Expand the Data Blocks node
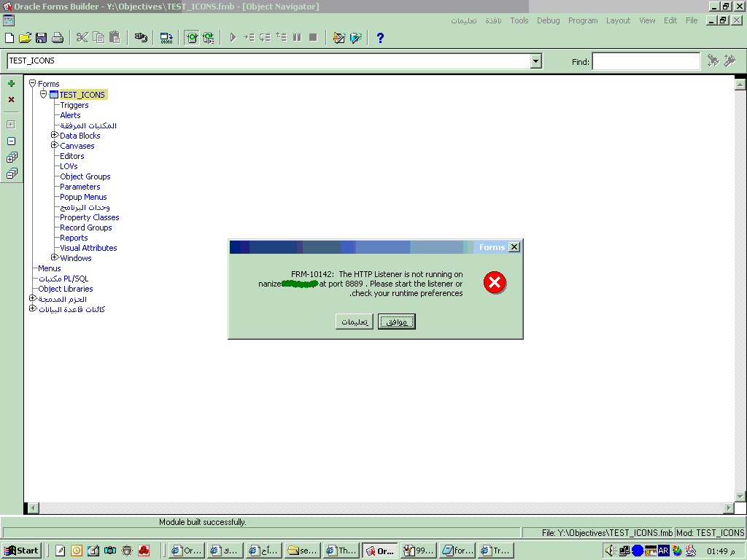The height and width of the screenshot is (560, 747). [x=55, y=135]
